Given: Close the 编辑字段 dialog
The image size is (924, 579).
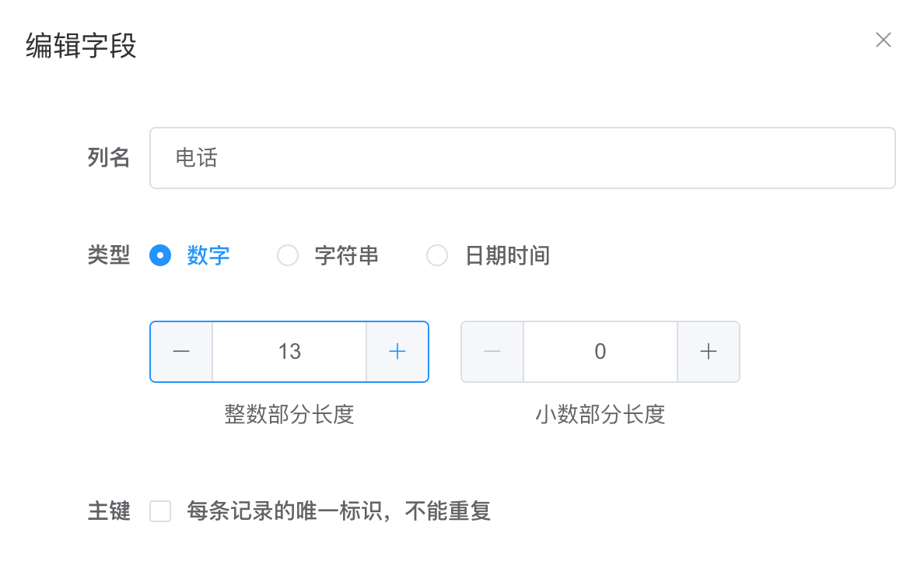Looking at the screenshot, I should click(x=883, y=40).
